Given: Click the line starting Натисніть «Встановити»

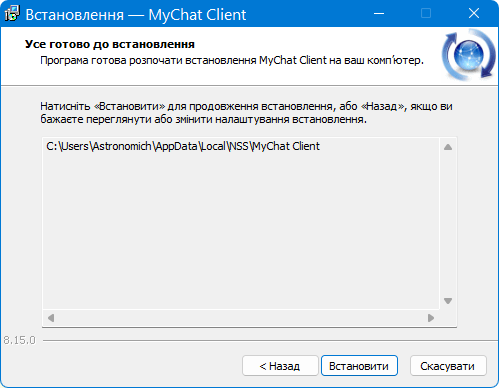Looking at the screenshot, I should tap(246, 106).
